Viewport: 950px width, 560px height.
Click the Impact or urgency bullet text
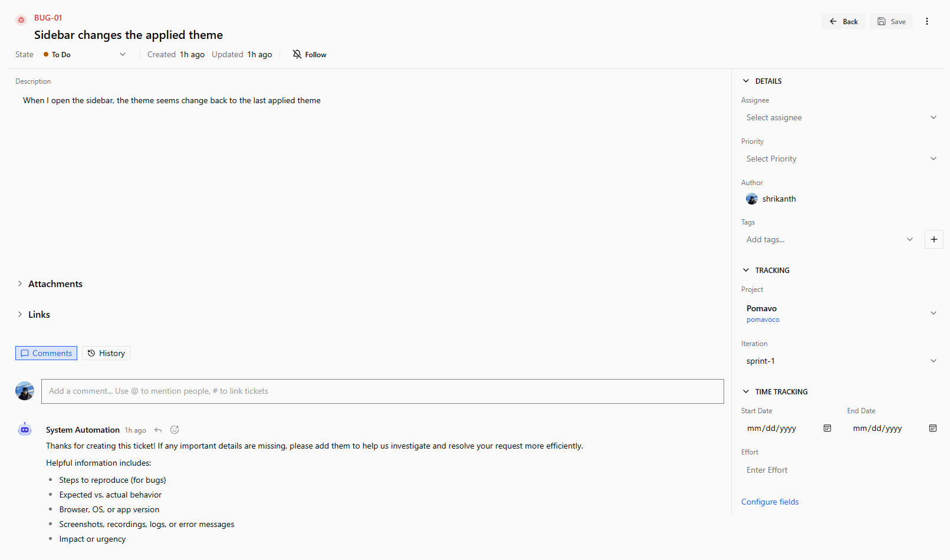coord(93,539)
